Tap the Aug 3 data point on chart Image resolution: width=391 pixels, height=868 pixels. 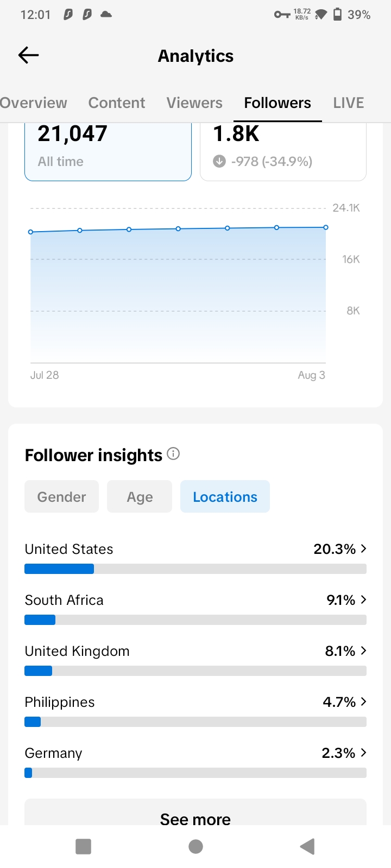[x=326, y=227]
